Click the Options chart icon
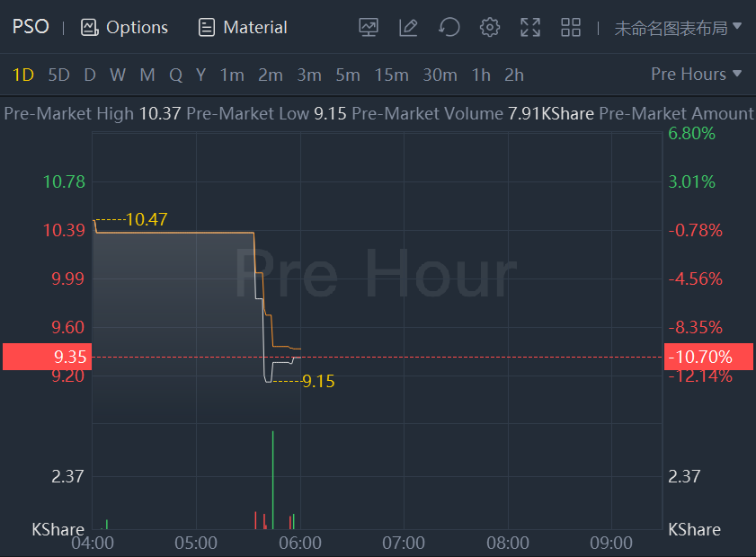The width and height of the screenshot is (756, 557). 89,27
